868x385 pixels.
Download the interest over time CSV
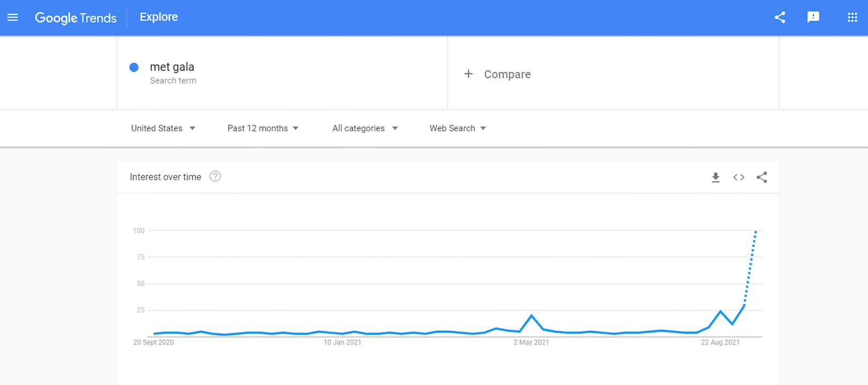715,177
